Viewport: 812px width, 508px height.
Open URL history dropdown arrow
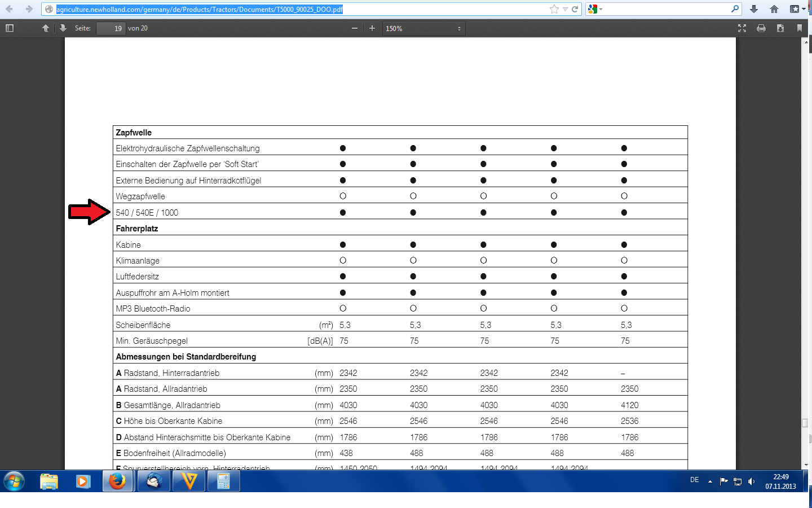point(565,9)
